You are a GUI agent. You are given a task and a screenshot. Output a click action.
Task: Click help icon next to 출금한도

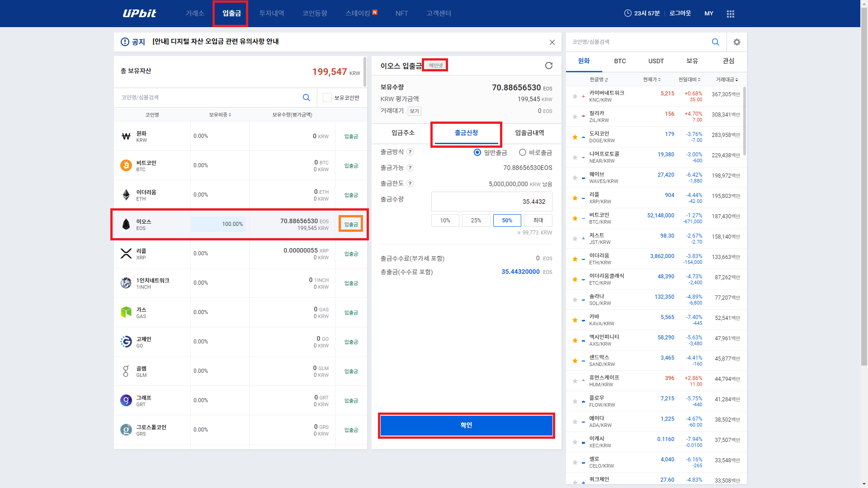(410, 183)
